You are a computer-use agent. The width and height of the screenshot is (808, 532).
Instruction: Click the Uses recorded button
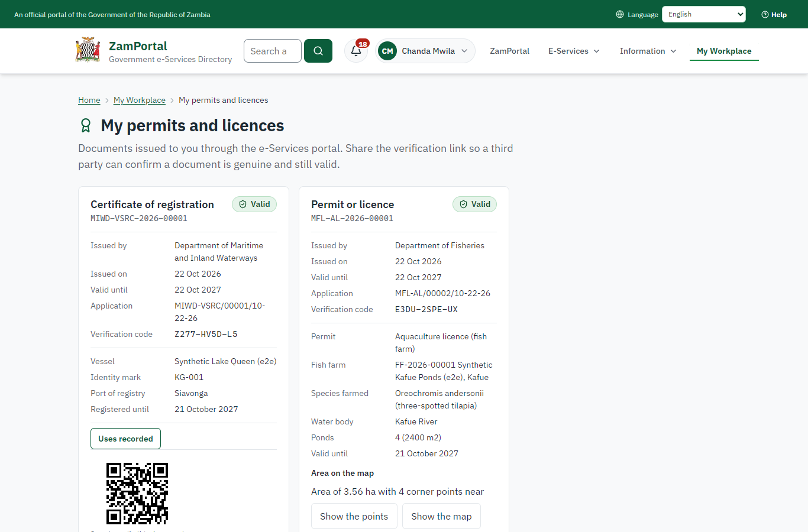click(125, 439)
